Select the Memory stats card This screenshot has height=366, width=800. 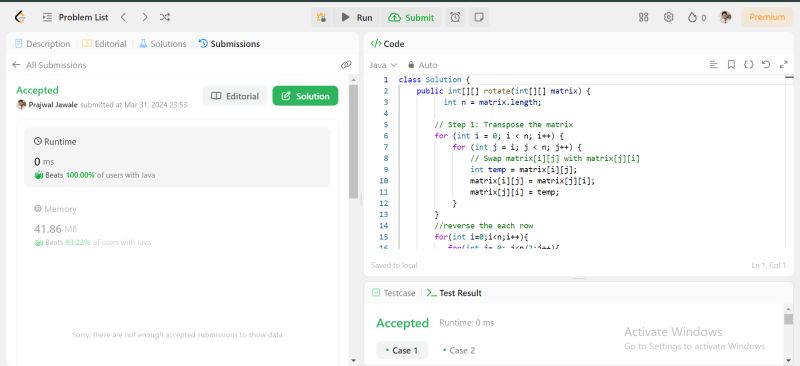pyautogui.click(x=177, y=225)
